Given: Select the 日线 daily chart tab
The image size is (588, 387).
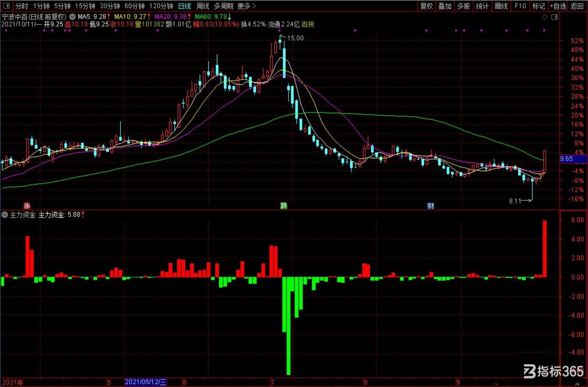Looking at the screenshot, I should click(x=184, y=6).
